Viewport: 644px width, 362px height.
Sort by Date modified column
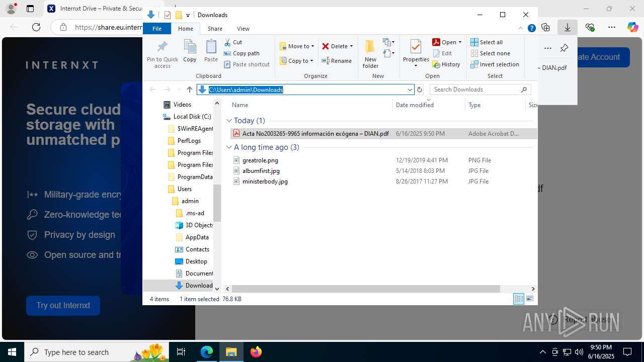pos(415,105)
